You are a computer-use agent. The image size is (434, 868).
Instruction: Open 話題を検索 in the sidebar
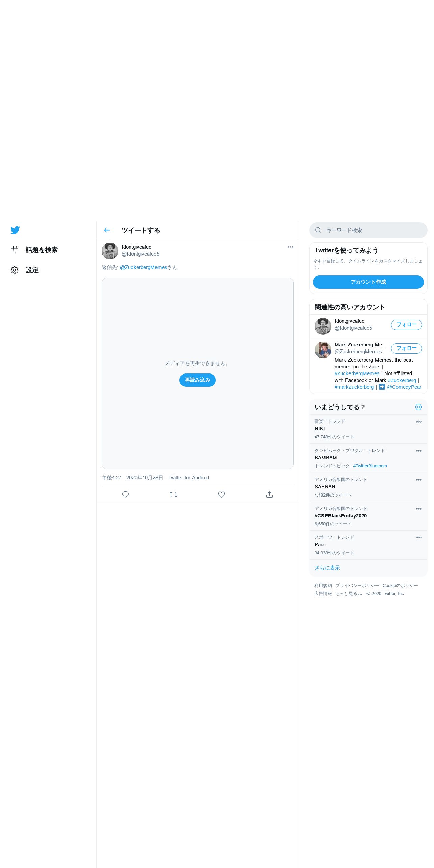pyautogui.click(x=34, y=250)
